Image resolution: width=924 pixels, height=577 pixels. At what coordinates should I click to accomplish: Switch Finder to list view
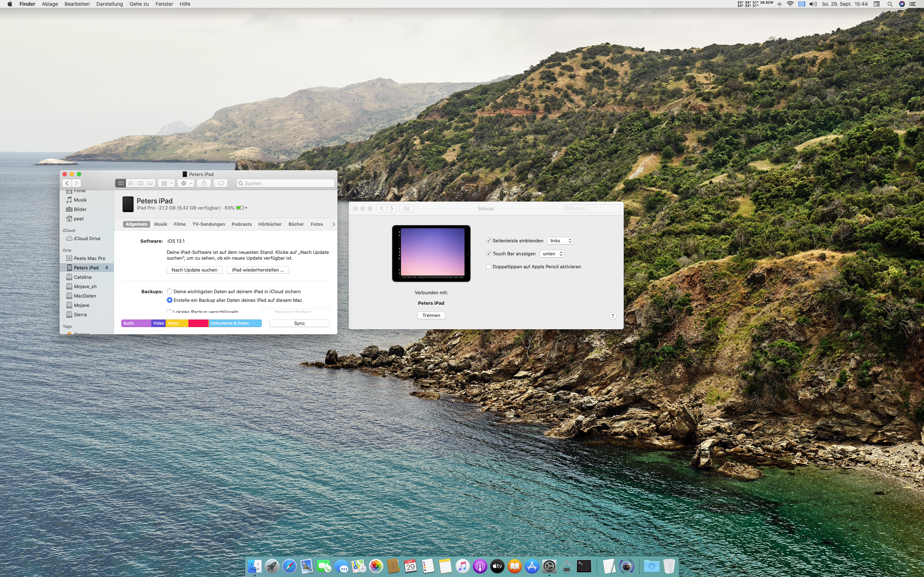click(x=131, y=183)
